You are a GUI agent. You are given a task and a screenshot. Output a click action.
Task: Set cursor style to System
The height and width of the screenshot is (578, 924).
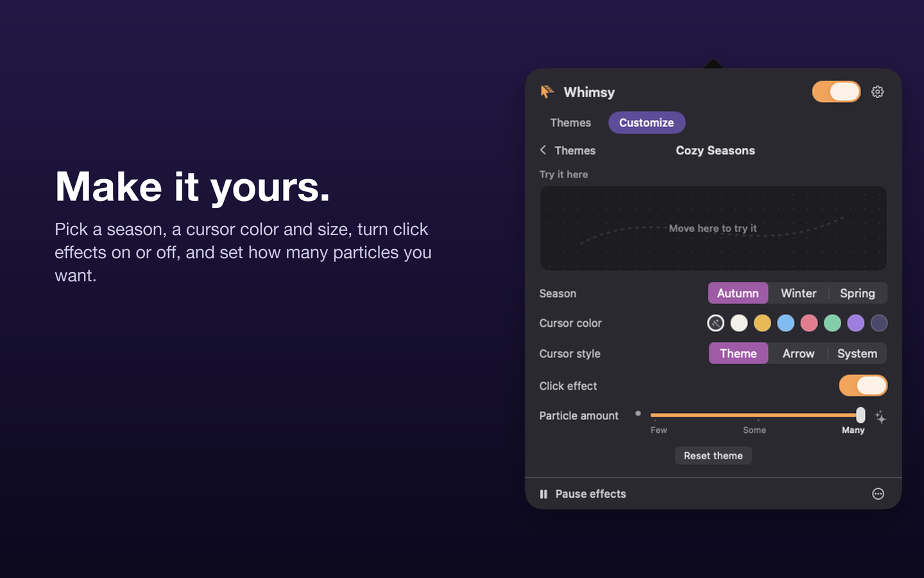click(857, 353)
